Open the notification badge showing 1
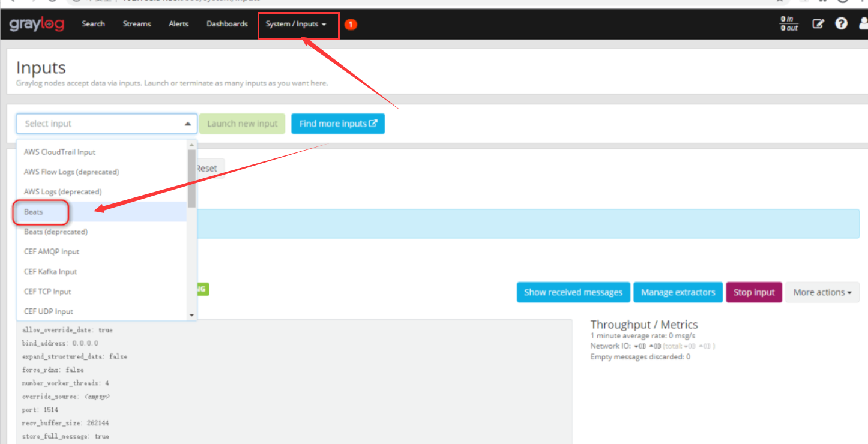The image size is (868, 444). pos(351,25)
